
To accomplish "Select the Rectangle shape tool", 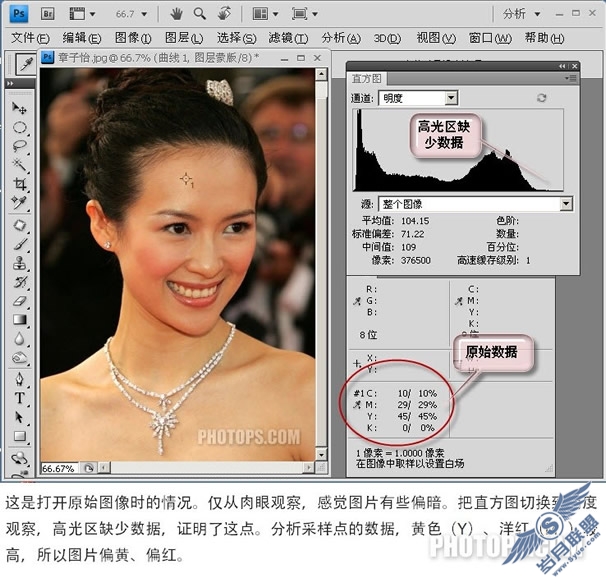I will (x=19, y=436).
